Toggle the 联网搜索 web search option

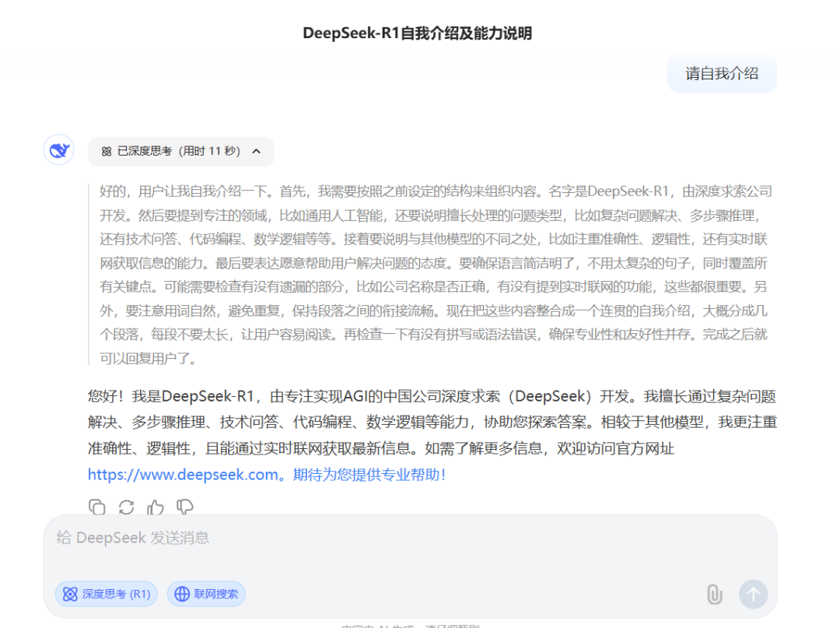[206, 594]
